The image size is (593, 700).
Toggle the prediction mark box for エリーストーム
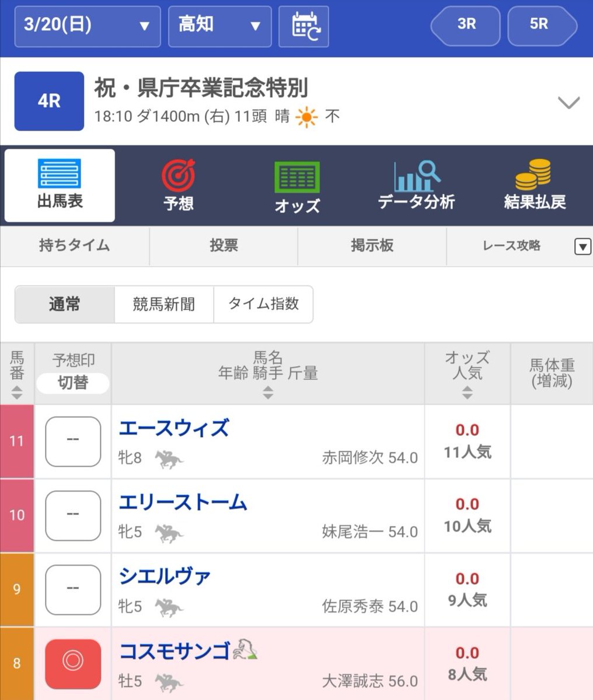pyautogui.click(x=72, y=516)
